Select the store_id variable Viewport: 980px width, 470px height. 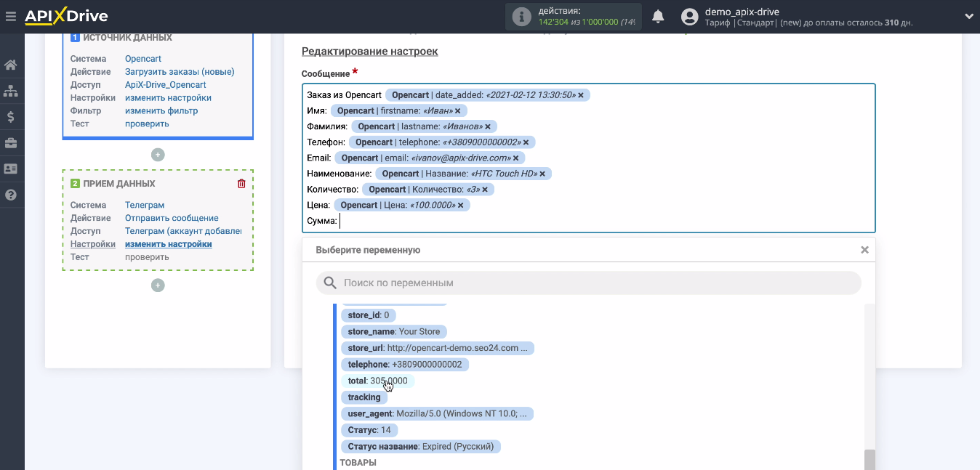point(369,315)
